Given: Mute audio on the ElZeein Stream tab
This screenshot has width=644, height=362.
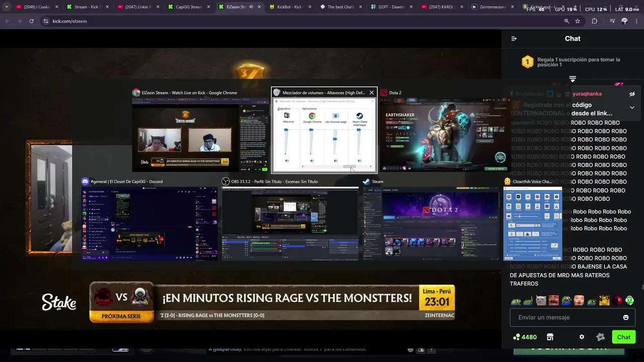Looking at the screenshot, I should coord(251,7).
